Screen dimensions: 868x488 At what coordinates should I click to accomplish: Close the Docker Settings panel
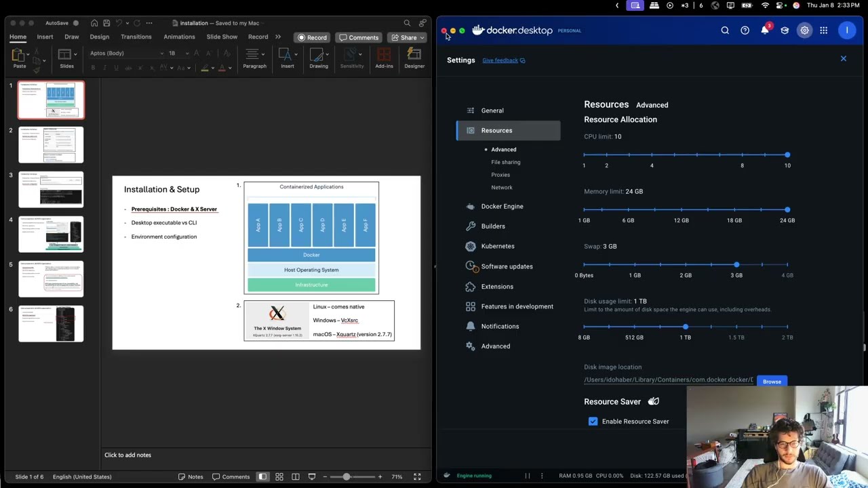[844, 59]
